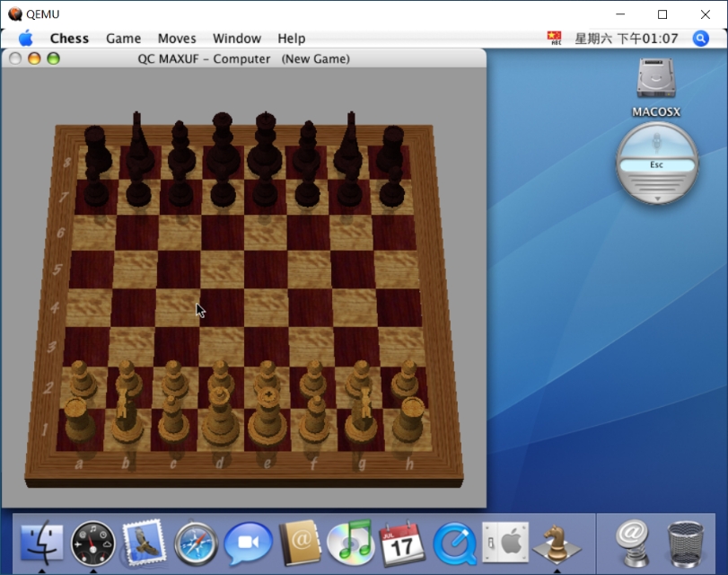Open the Help menu
The height and width of the screenshot is (575, 728).
(291, 38)
